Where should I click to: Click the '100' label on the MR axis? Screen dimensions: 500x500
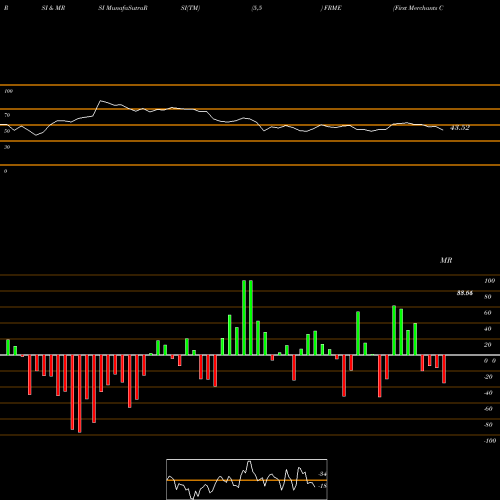[x=490, y=281]
